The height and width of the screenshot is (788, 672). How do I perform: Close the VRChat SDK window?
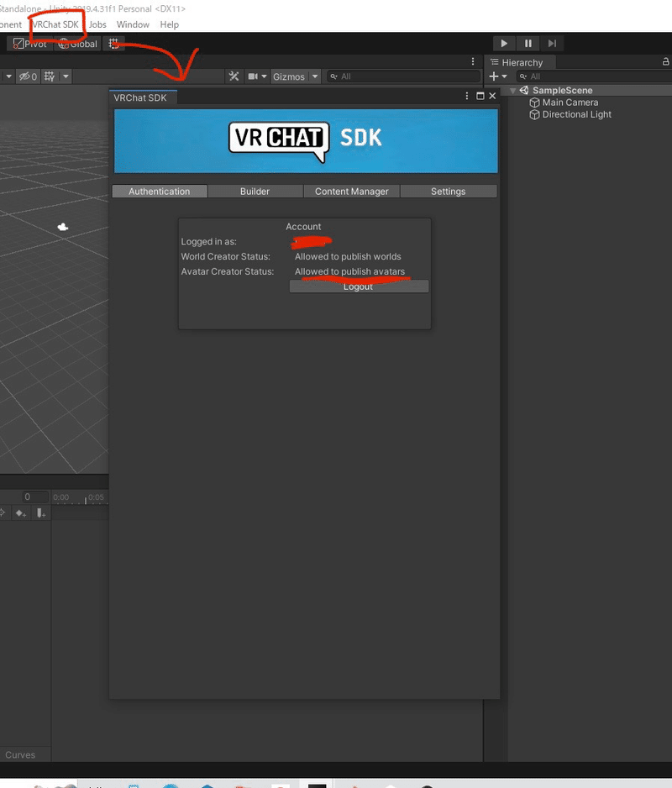[x=492, y=96]
